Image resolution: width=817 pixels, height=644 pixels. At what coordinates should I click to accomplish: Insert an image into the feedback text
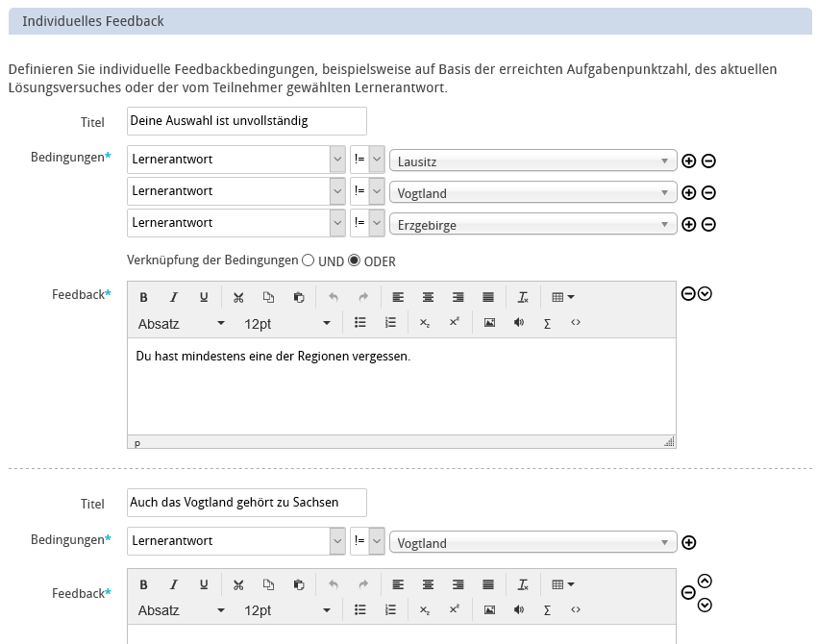coord(489,323)
